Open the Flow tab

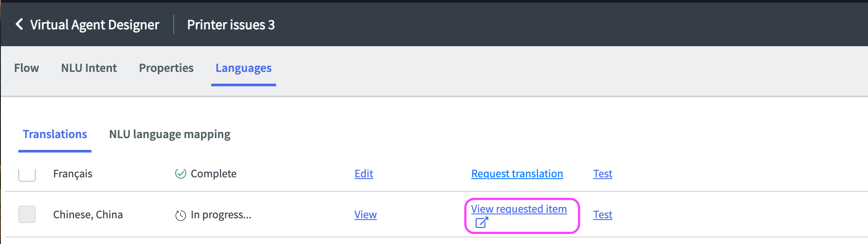click(27, 68)
